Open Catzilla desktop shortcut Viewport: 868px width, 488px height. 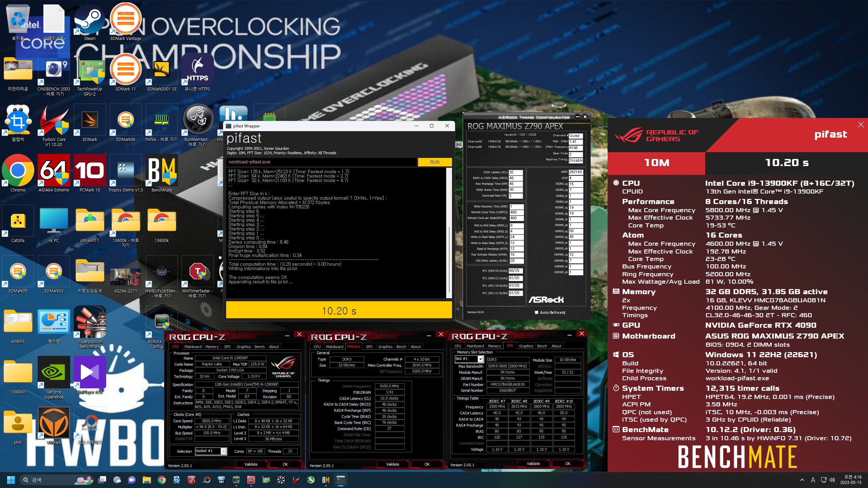[x=18, y=224]
